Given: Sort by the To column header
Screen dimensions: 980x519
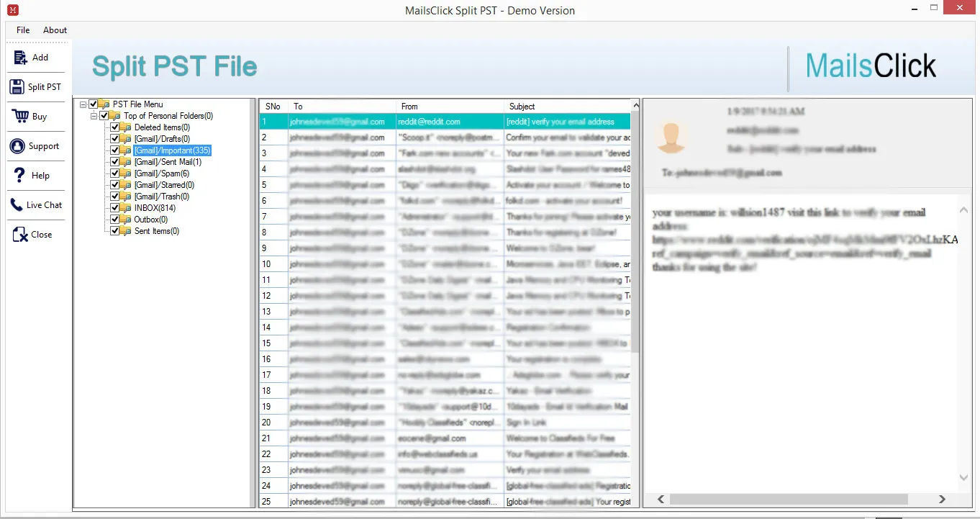Looking at the screenshot, I should click(342, 106).
